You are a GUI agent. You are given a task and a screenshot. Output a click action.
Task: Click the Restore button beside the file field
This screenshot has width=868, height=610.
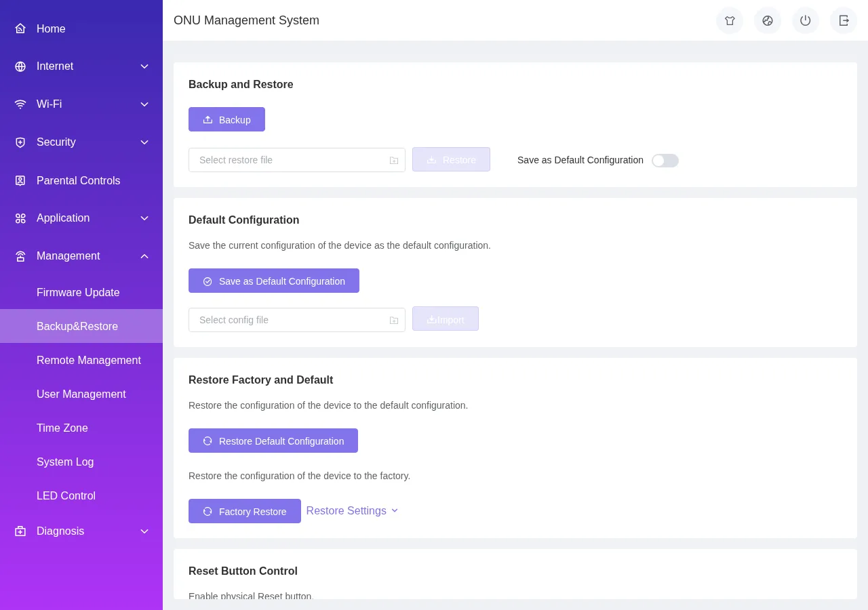pyautogui.click(x=451, y=159)
